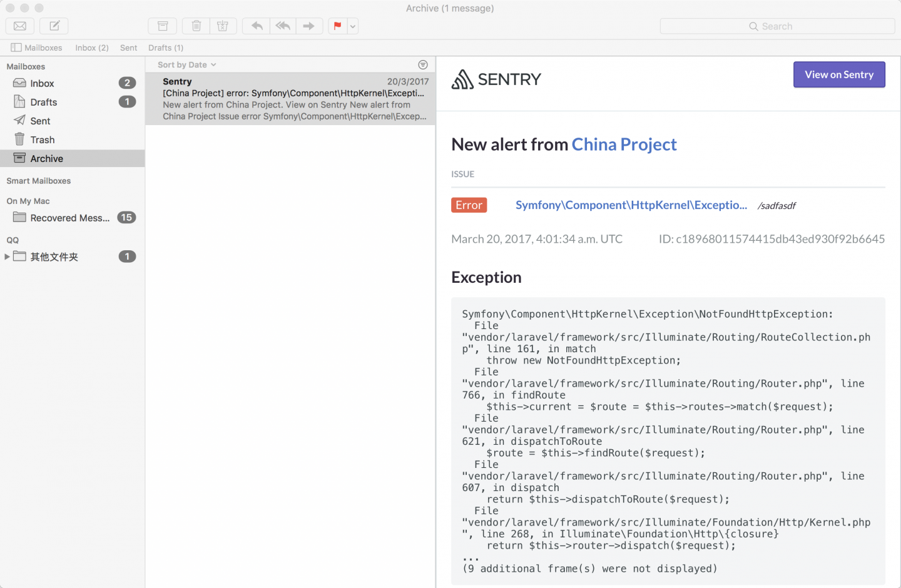The height and width of the screenshot is (588, 901).
Task: Select the Archive mailbox in the sidebar
Action: coord(73,158)
